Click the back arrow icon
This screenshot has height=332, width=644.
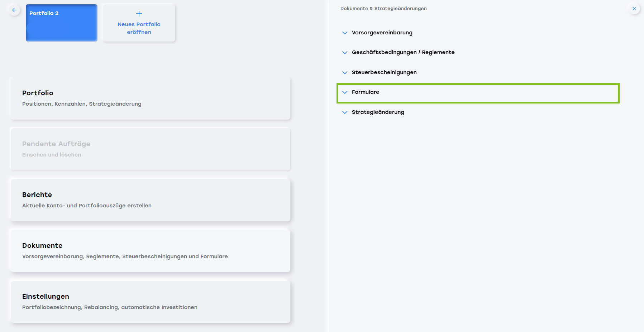click(14, 10)
